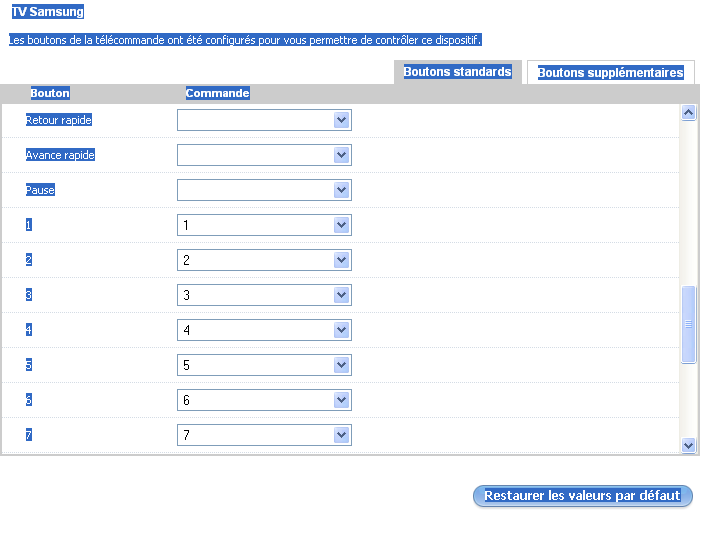Expand the command dropdown for button 2
This screenshot has height=550, width=704.
point(264,260)
